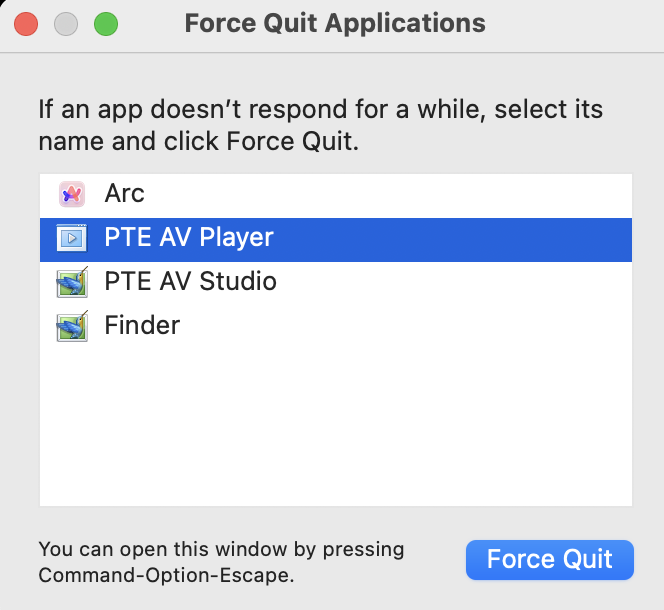Click the PTE AV Player icon
Screen dimensions: 664x610
click(x=72, y=238)
